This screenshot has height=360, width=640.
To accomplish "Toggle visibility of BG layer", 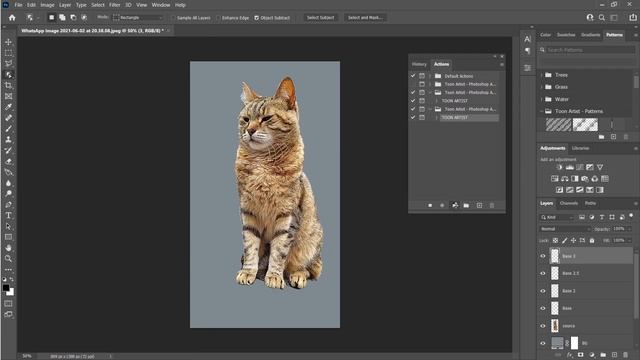I will [543, 343].
